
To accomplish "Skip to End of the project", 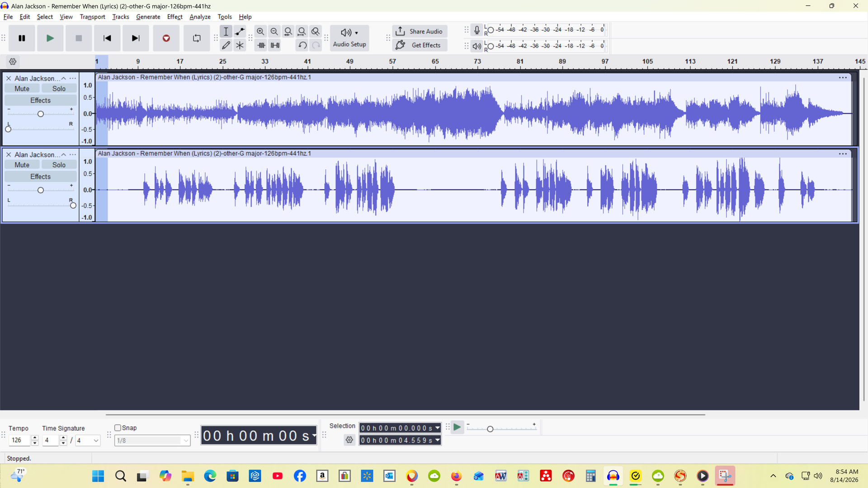I will tap(136, 38).
